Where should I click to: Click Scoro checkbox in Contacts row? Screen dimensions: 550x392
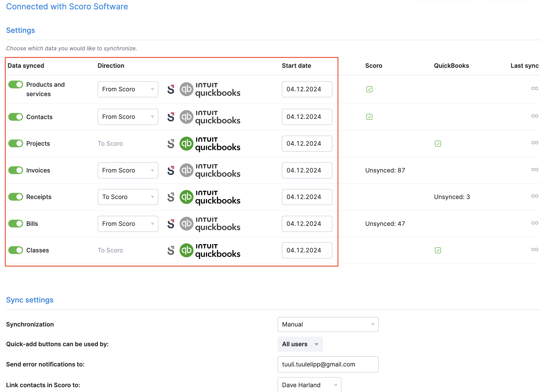coord(369,117)
